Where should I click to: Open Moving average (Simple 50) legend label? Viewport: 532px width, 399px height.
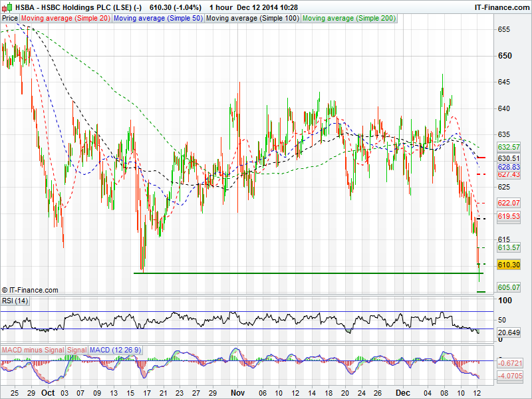(x=158, y=18)
